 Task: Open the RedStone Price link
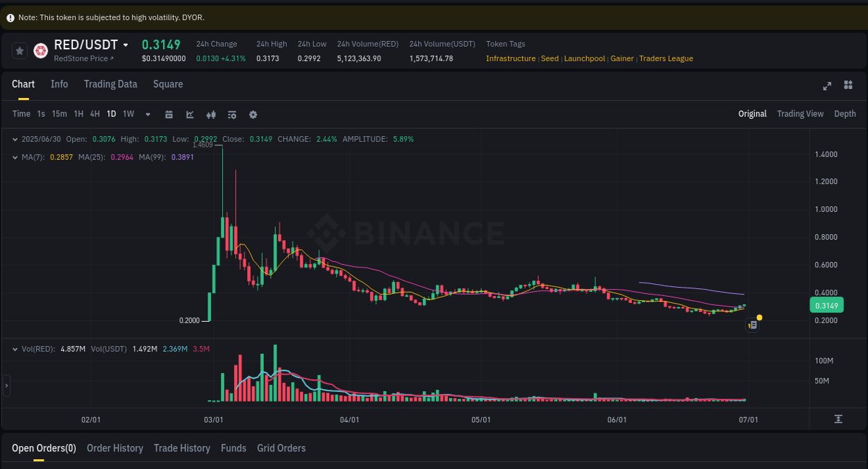point(82,58)
